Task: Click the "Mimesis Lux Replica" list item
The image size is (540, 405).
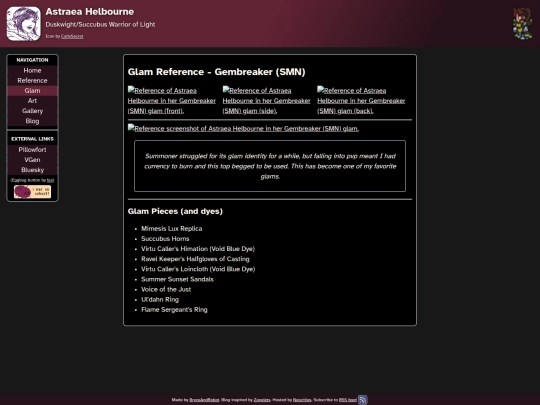Action: coord(172,229)
